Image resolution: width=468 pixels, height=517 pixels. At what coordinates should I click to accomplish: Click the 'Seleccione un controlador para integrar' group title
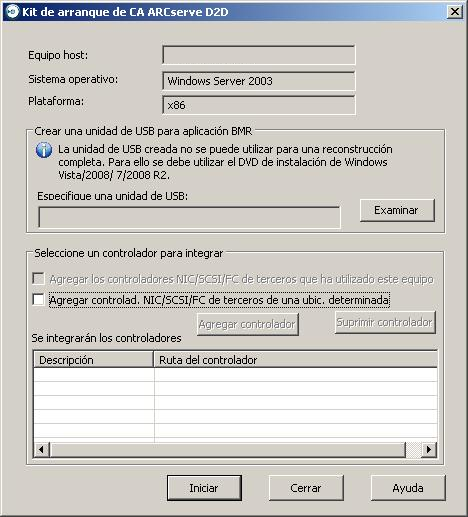pyautogui.click(x=129, y=253)
